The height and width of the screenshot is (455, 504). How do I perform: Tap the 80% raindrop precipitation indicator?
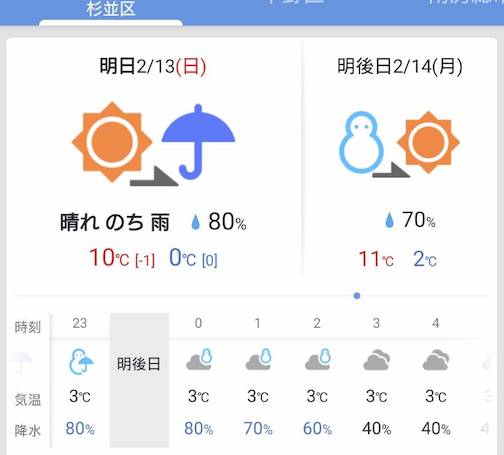click(219, 222)
